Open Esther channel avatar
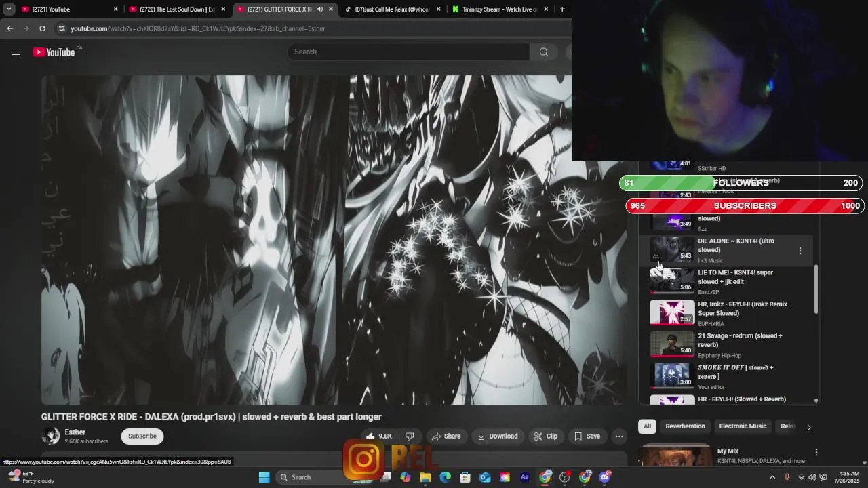868x488 pixels. point(50,436)
